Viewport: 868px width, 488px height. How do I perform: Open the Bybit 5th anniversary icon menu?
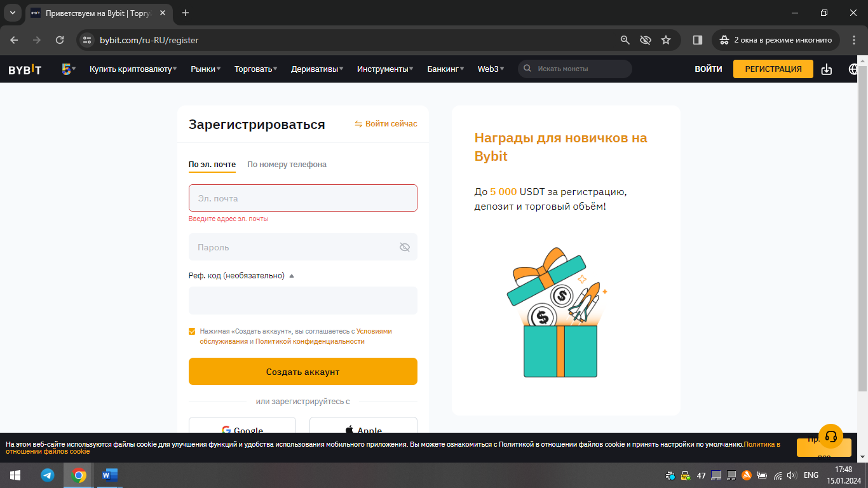(69, 69)
